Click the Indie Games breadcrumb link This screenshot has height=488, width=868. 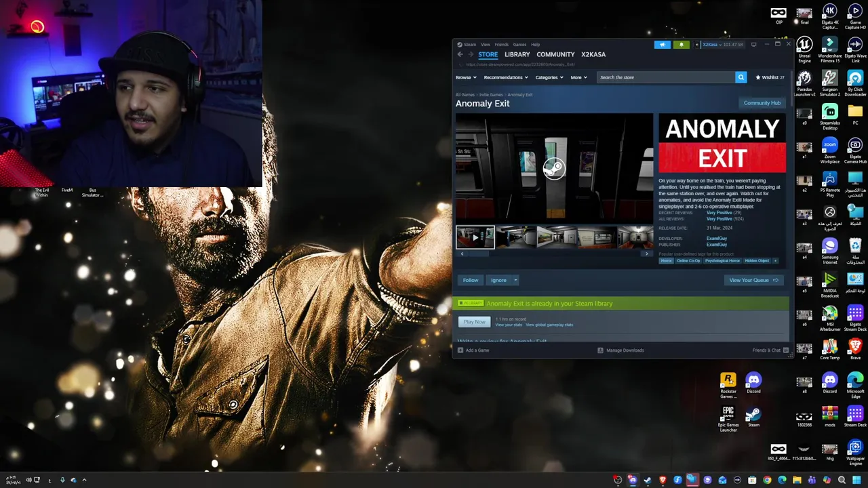(x=491, y=95)
